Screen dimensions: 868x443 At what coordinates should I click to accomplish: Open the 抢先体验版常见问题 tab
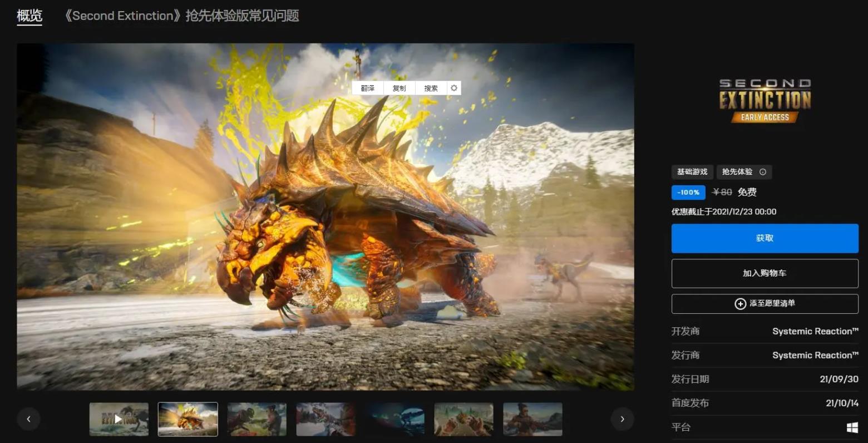181,16
